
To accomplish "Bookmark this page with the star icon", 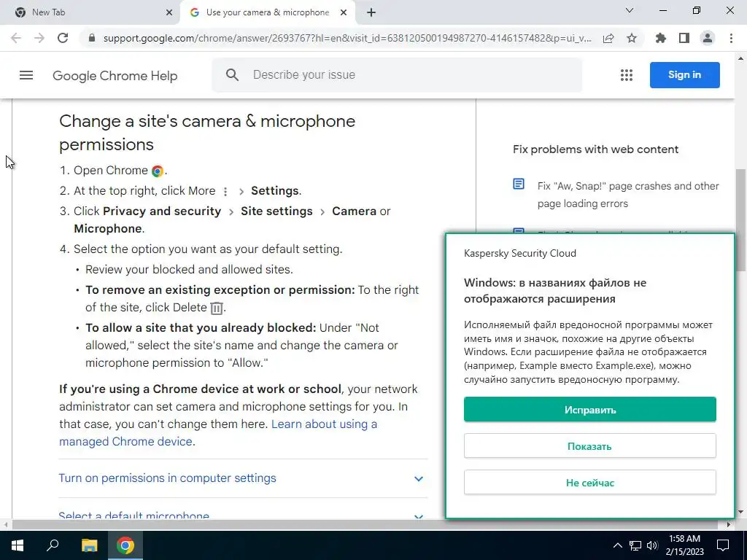I will point(632,38).
